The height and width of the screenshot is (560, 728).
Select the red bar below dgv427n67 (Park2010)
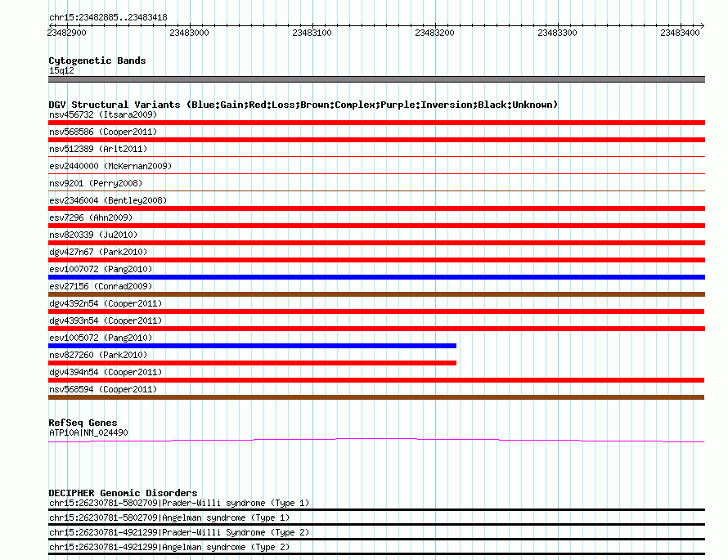click(x=376, y=260)
